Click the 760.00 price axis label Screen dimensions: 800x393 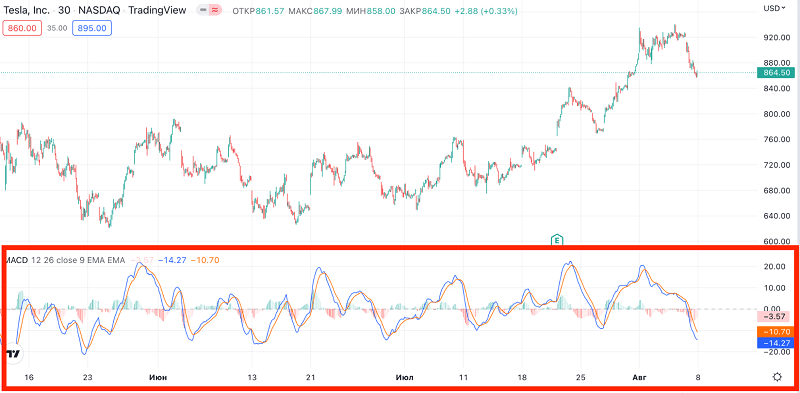(x=777, y=139)
